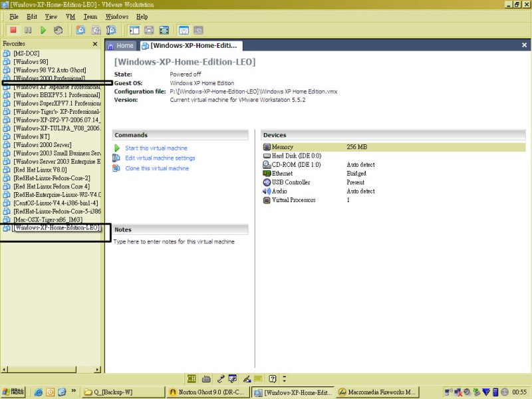Screen dimensions: 532x399
Task: Click the red Power Off toolbar button
Action: (x=13, y=30)
